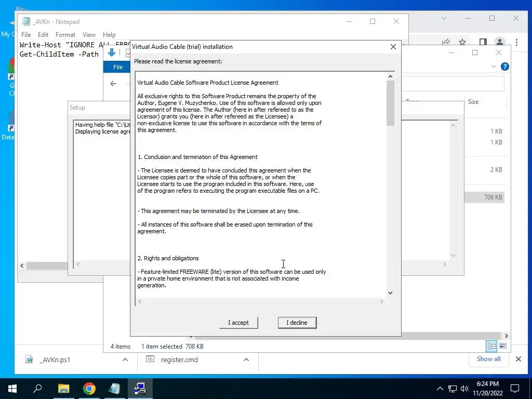Screen dimensions: 532x399
Task: Click license text vertical scrollbar thumb
Action: (x=390, y=103)
